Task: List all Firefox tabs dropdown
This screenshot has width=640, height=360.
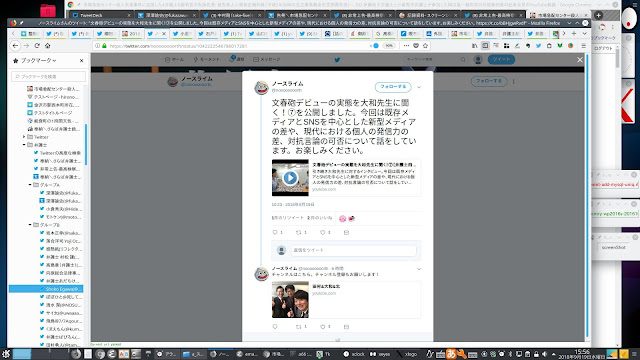Action: tap(584, 33)
